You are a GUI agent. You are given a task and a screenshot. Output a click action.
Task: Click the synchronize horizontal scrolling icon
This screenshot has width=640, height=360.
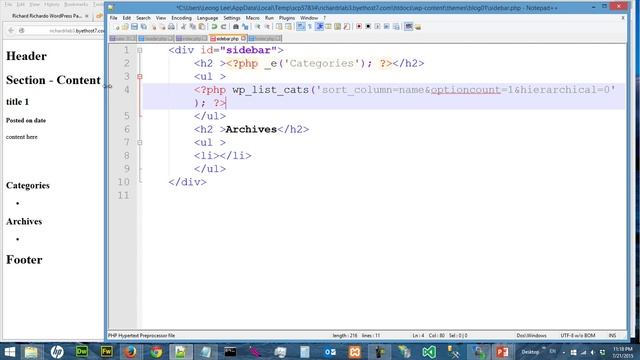tap(288, 27)
